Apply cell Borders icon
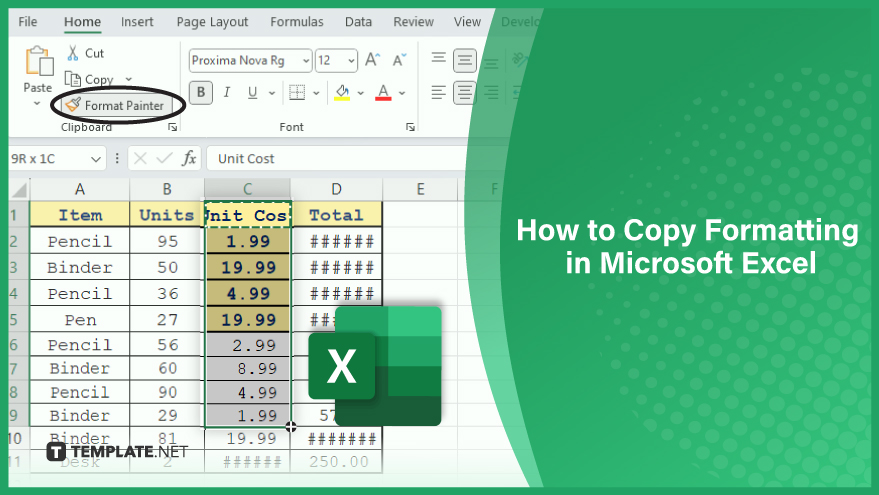The image size is (879, 495). point(297,92)
